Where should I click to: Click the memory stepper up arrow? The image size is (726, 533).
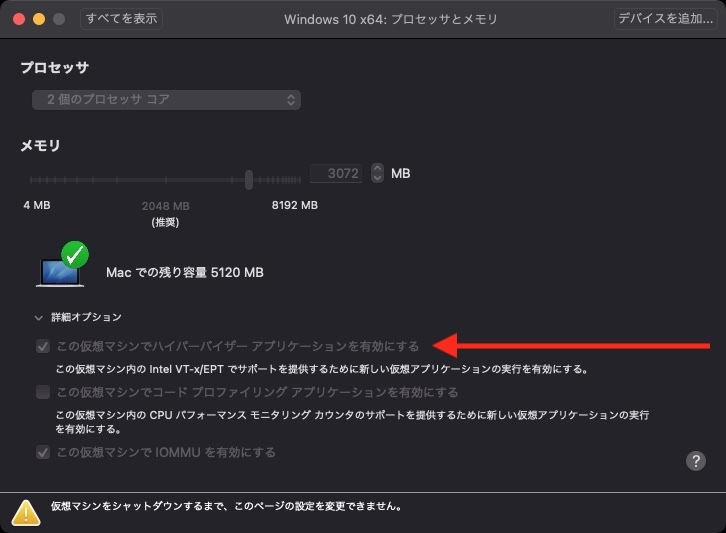[x=377, y=169]
